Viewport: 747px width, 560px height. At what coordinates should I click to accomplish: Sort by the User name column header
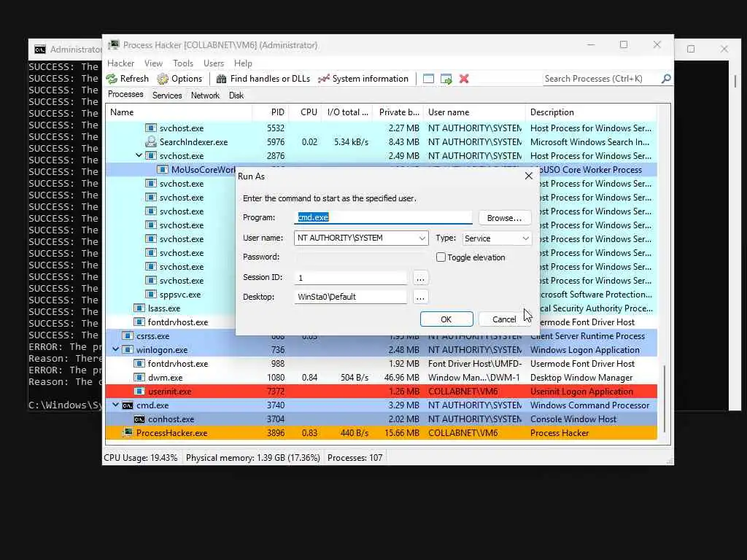(x=474, y=112)
